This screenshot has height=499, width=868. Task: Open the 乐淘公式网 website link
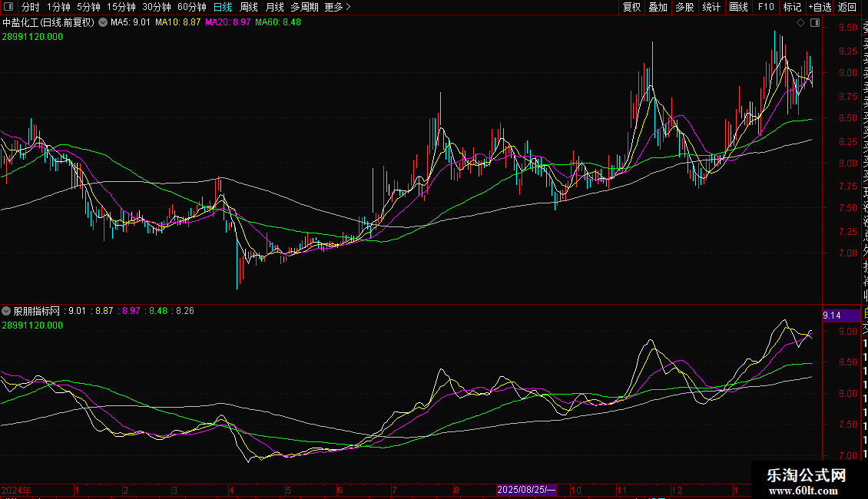point(807,481)
